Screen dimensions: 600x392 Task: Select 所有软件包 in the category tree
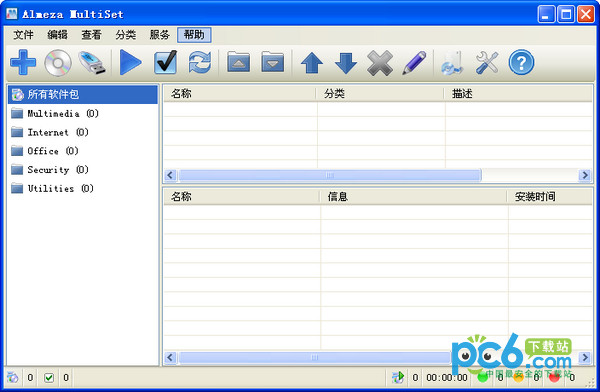click(83, 94)
